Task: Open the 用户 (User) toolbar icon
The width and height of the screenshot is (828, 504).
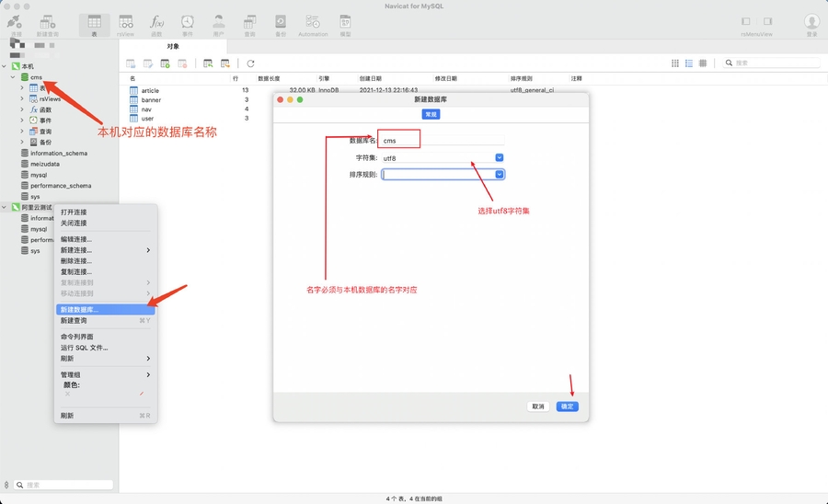Action: pyautogui.click(x=218, y=24)
